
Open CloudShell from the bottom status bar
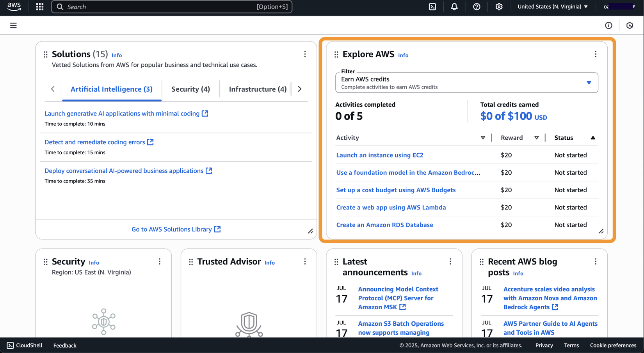[24, 345]
